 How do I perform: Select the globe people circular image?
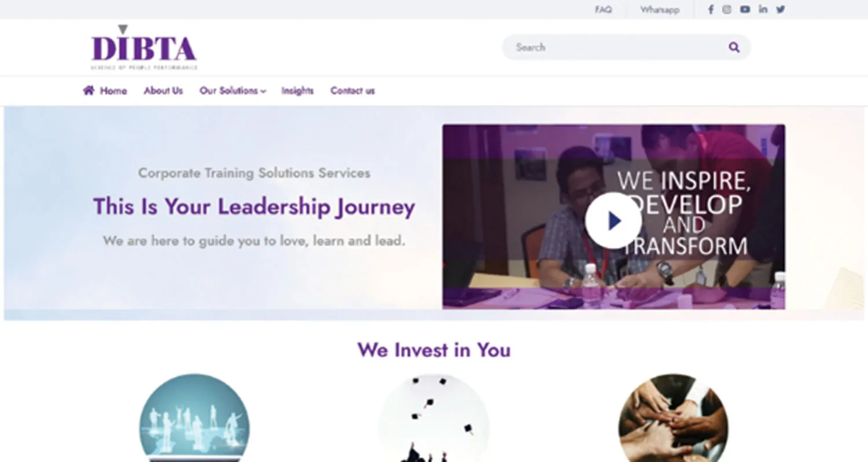point(194,417)
